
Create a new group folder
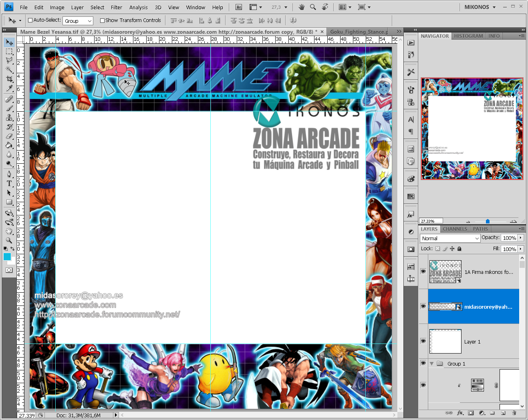click(492, 413)
